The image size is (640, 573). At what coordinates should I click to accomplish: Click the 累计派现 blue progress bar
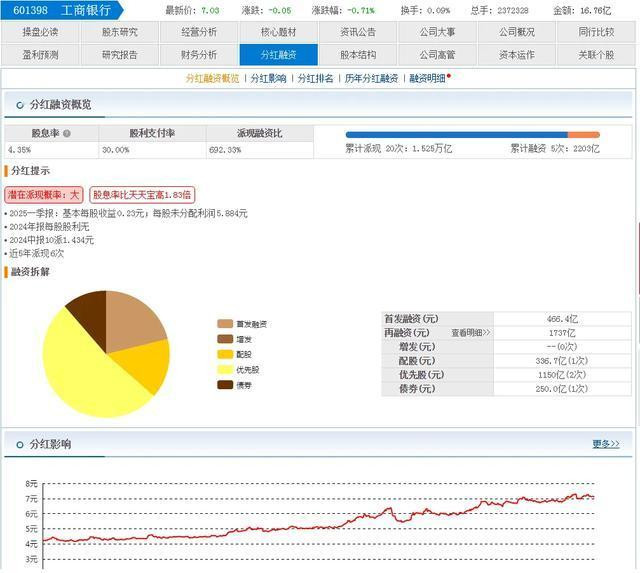[x=455, y=134]
